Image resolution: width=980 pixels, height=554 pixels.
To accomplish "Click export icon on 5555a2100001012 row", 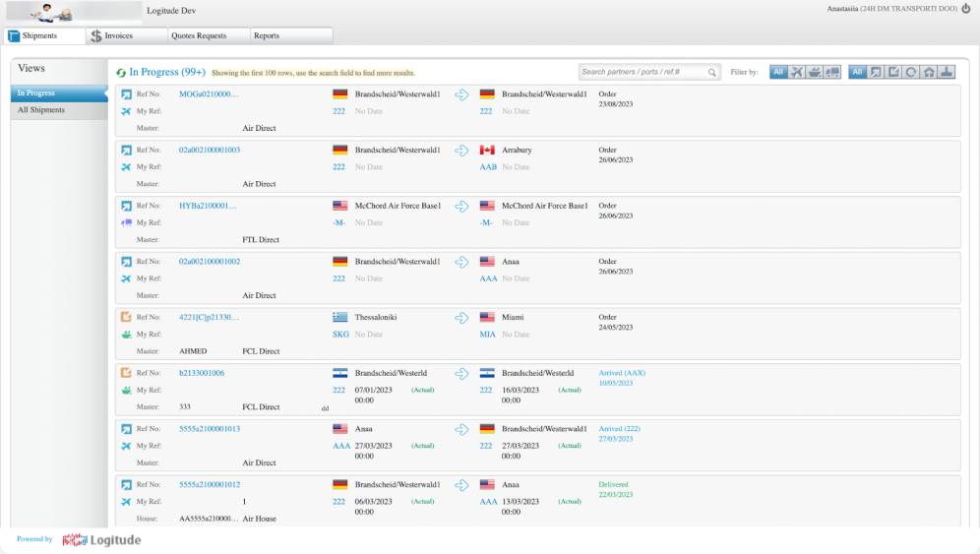I will 126,484.
